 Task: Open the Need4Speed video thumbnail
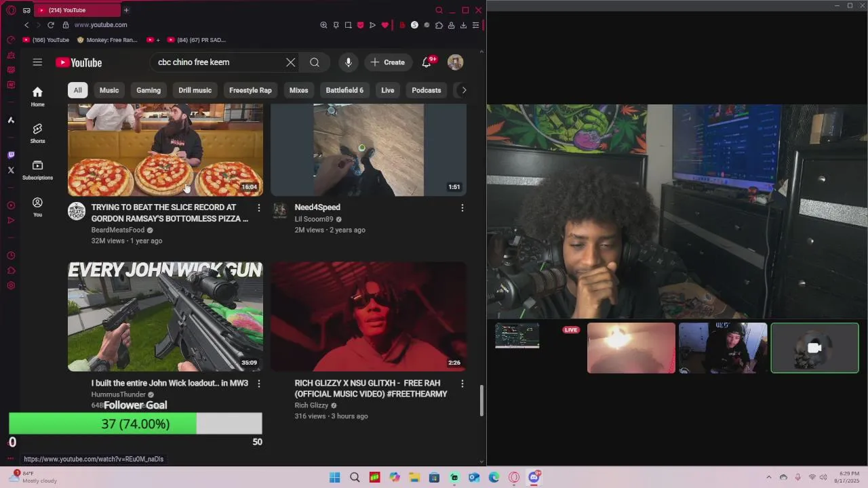click(x=369, y=150)
